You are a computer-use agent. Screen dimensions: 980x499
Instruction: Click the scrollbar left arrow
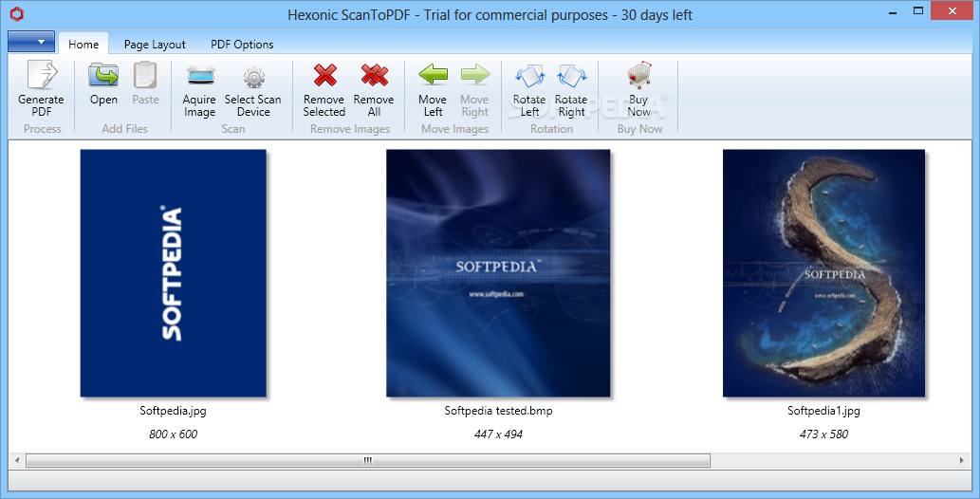[x=17, y=460]
